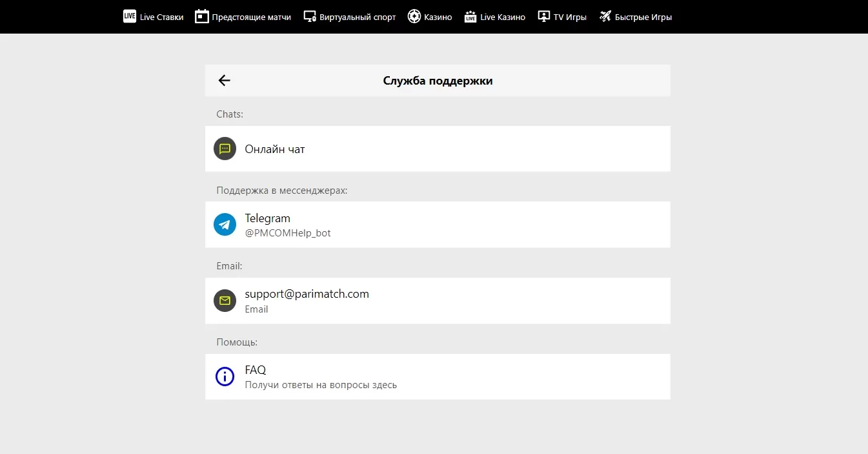
Task: Click the yellow email envelope icon
Action: click(x=225, y=301)
